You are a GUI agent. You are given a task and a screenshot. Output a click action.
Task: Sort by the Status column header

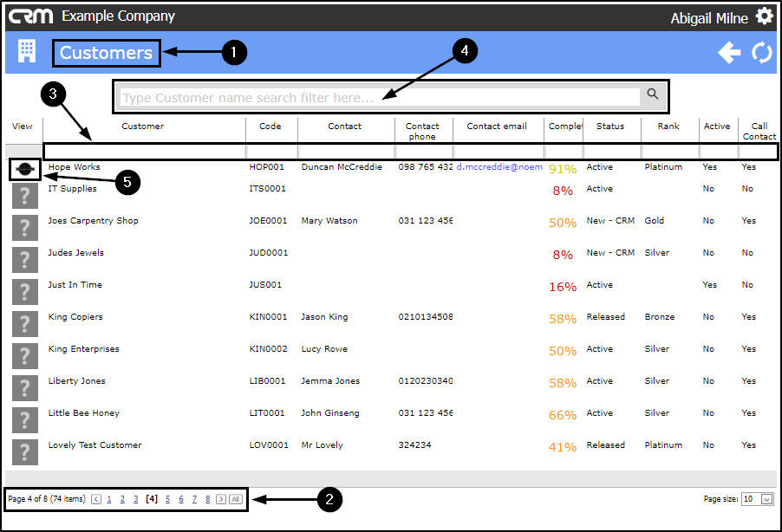tap(610, 127)
